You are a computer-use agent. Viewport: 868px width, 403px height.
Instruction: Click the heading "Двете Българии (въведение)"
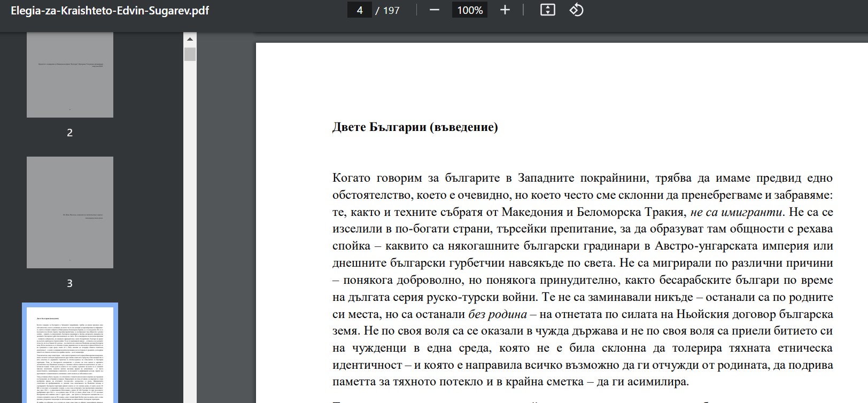[415, 127]
